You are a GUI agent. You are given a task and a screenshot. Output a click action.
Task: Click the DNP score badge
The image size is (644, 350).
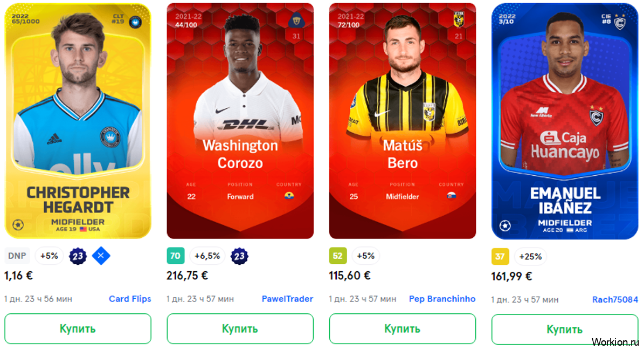17,256
